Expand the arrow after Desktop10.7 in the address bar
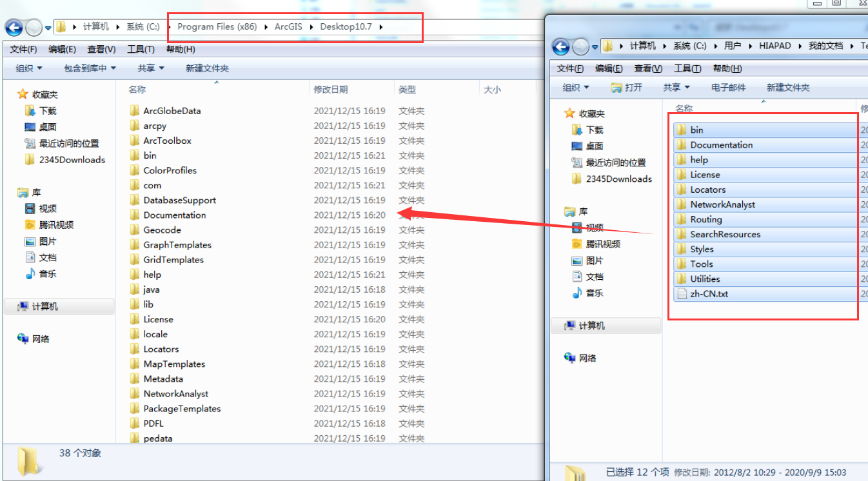This screenshot has width=868, height=481. 380,27
